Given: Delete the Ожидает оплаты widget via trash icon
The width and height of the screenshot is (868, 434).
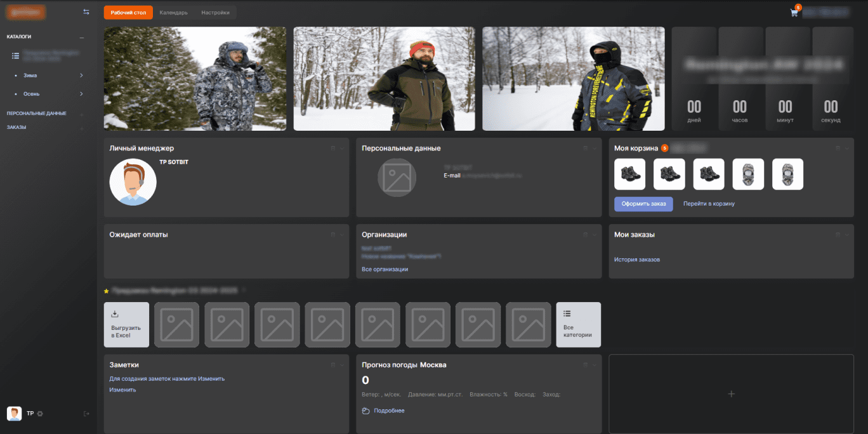Looking at the screenshot, I should coord(332,234).
